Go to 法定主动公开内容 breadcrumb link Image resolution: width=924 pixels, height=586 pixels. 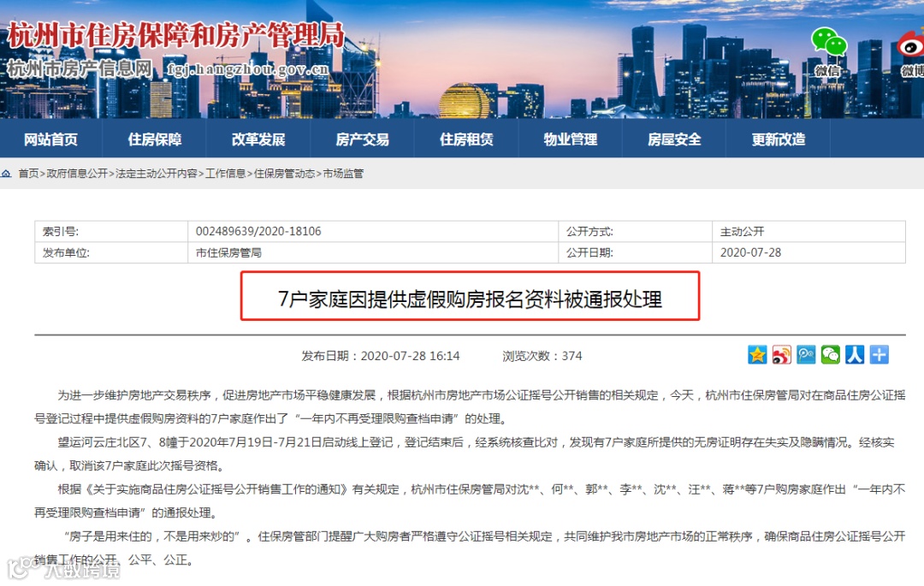click(157, 173)
